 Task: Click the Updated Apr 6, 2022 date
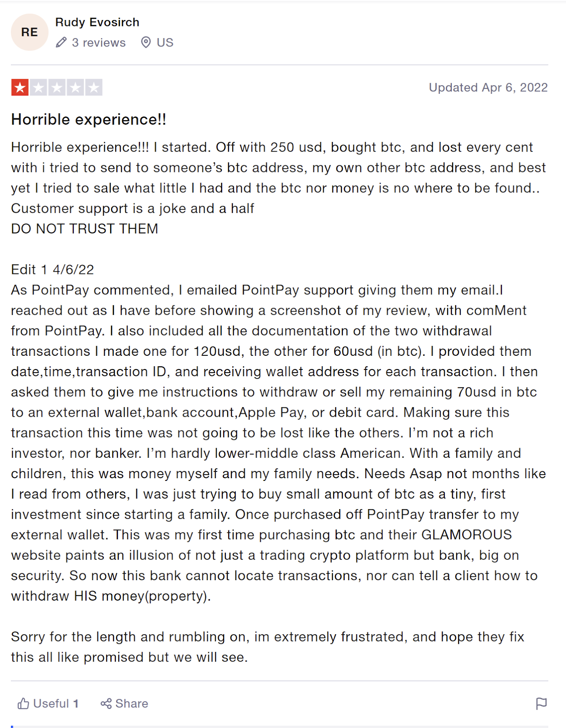pos(488,87)
